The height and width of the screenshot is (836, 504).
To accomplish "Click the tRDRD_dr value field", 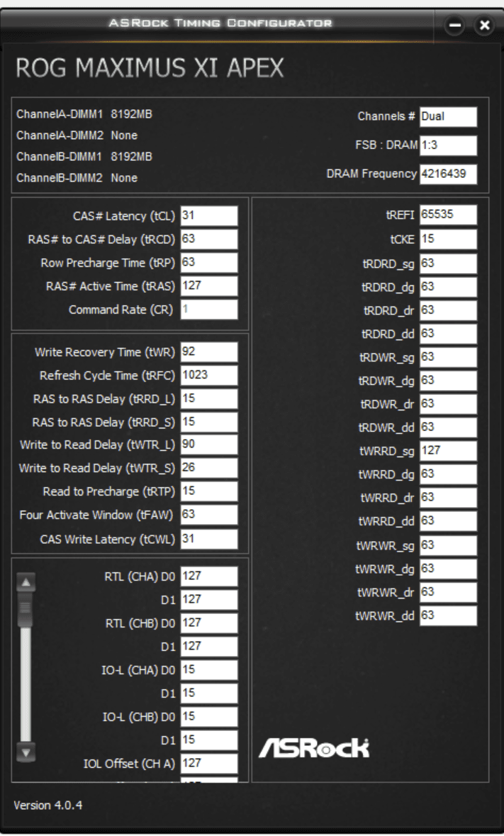I will [449, 311].
